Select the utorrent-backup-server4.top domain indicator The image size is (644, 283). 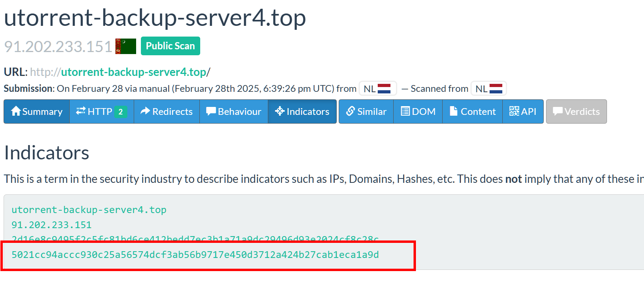click(89, 209)
